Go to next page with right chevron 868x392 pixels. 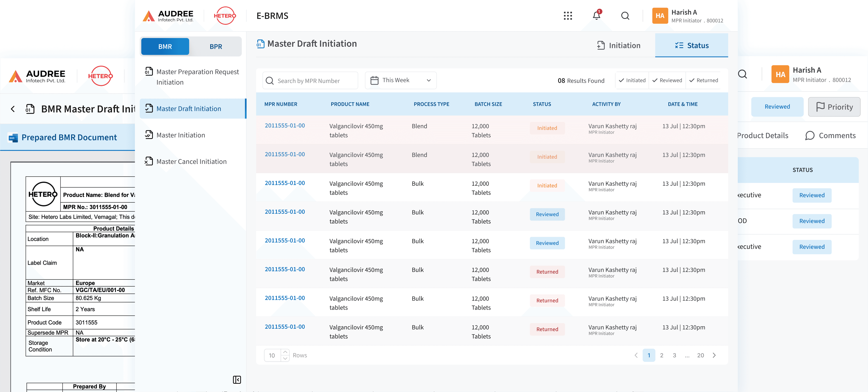coord(714,355)
